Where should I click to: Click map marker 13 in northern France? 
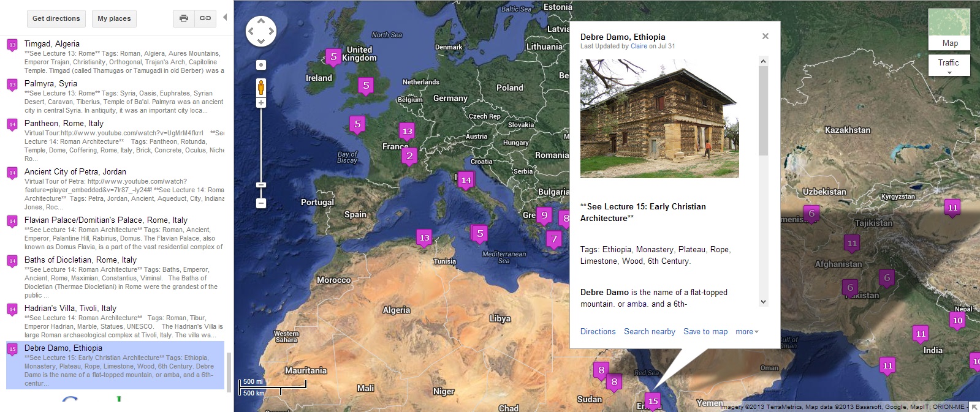coord(407,131)
